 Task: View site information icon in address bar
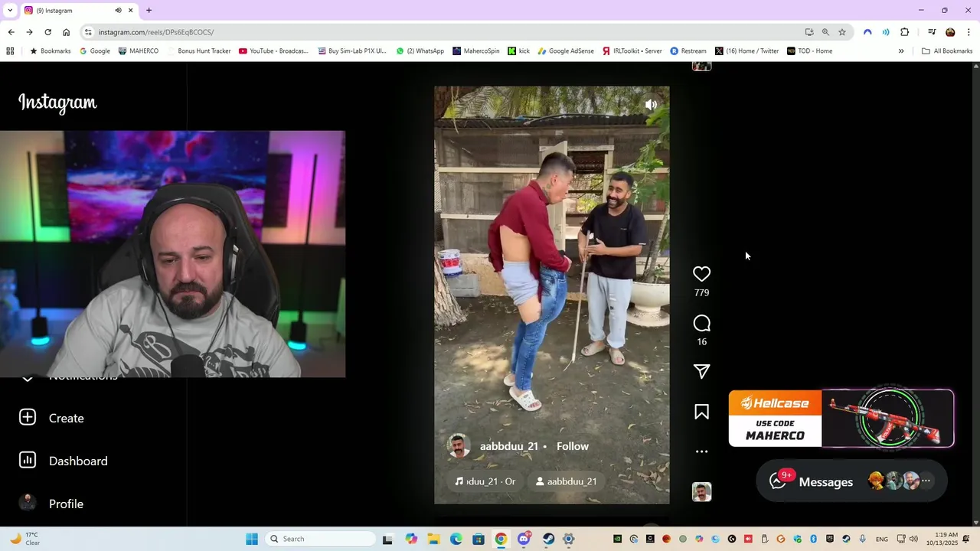pyautogui.click(x=89, y=32)
